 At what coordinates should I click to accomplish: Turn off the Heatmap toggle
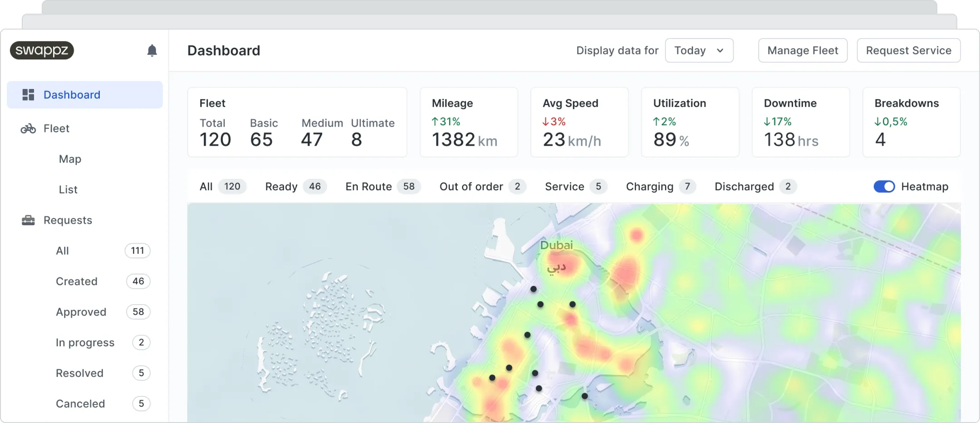tap(884, 187)
